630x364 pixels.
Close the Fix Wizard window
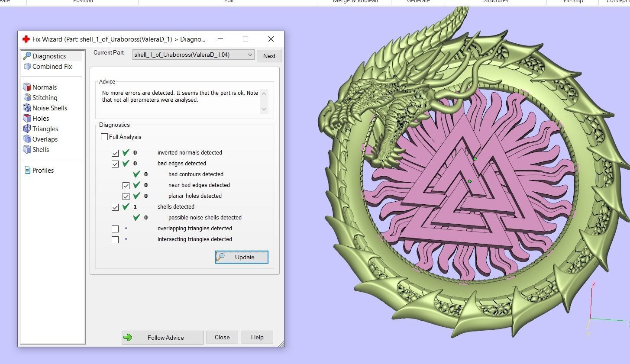[271, 39]
